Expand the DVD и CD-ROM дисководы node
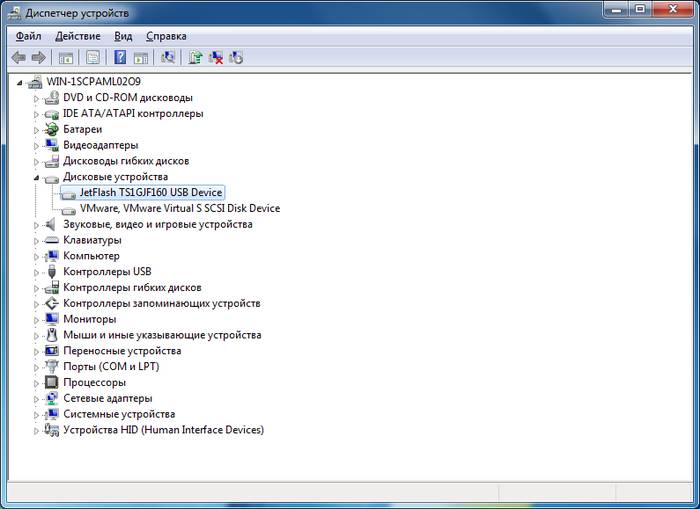 coord(37,98)
